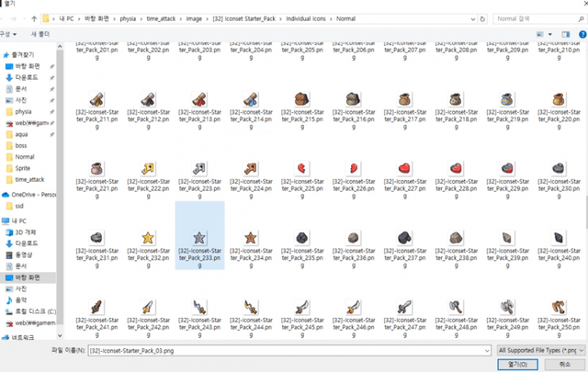
Task: Click the vertical scrollbar of file list
Action: tap(583, 184)
